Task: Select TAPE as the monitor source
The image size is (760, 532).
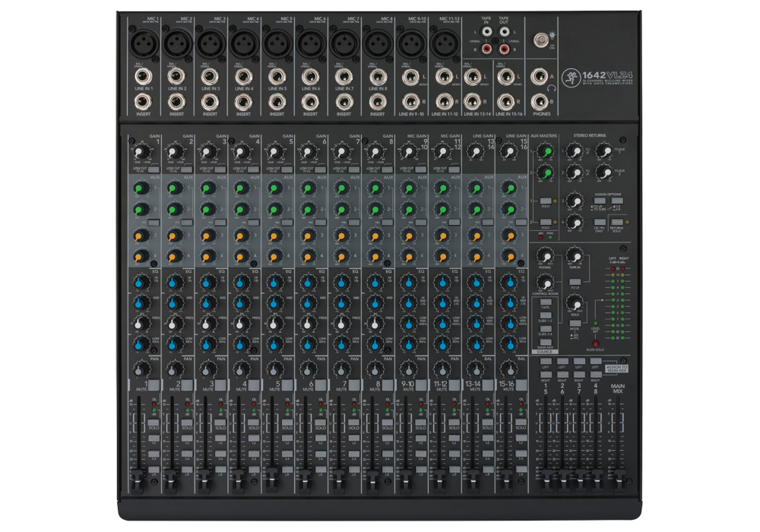Action: [545, 302]
